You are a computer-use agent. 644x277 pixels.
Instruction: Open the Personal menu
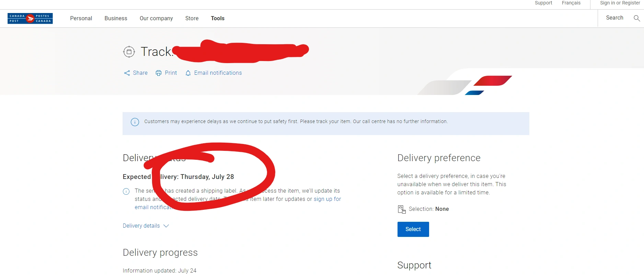[x=81, y=19]
